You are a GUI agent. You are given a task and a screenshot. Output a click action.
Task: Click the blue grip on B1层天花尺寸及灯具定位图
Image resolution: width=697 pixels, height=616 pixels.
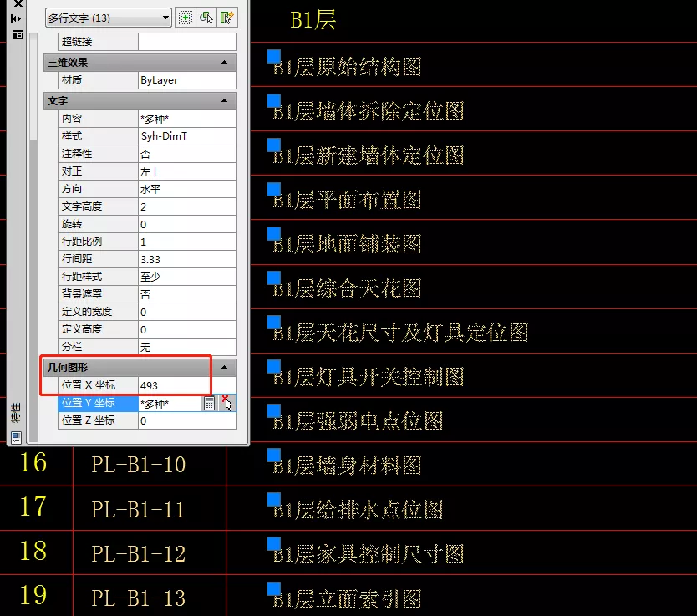point(274,323)
